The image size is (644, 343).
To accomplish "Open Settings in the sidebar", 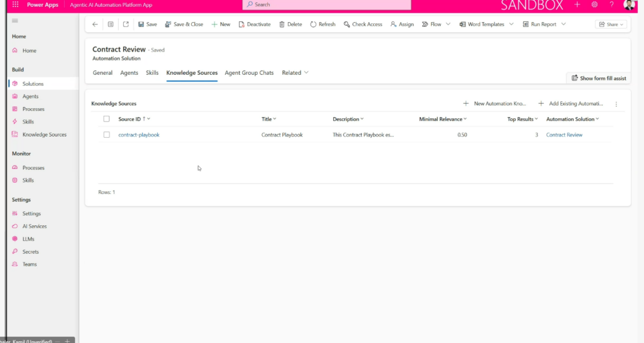I will (31, 213).
